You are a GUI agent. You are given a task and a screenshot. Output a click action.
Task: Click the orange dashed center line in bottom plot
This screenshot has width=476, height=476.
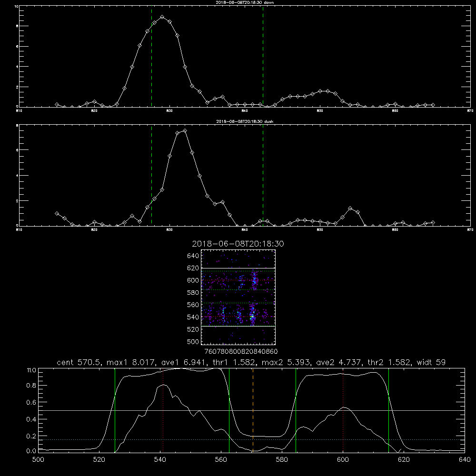point(253,410)
